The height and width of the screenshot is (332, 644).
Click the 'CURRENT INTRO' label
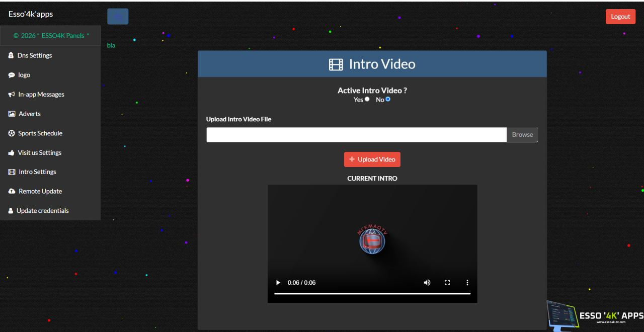coord(372,179)
